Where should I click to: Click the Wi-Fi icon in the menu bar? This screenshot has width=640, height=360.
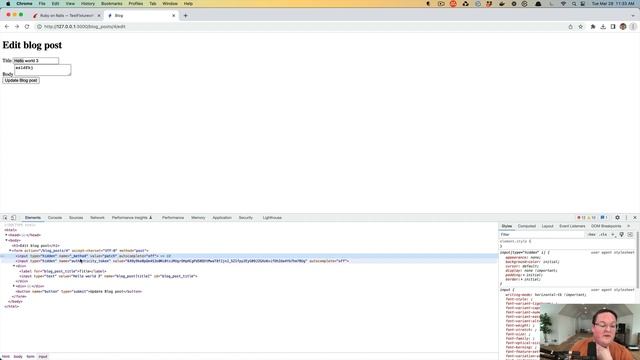pyautogui.click(x=563, y=4)
